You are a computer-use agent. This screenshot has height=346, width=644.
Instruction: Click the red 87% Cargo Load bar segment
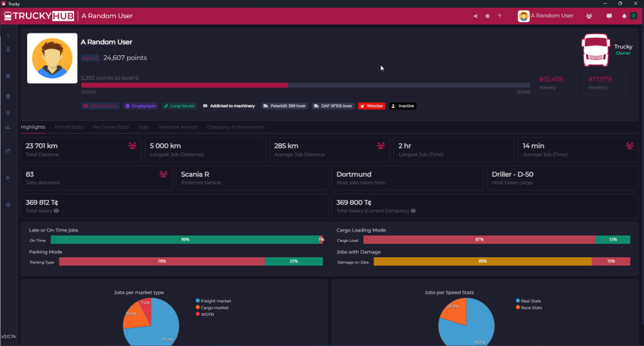(479, 240)
